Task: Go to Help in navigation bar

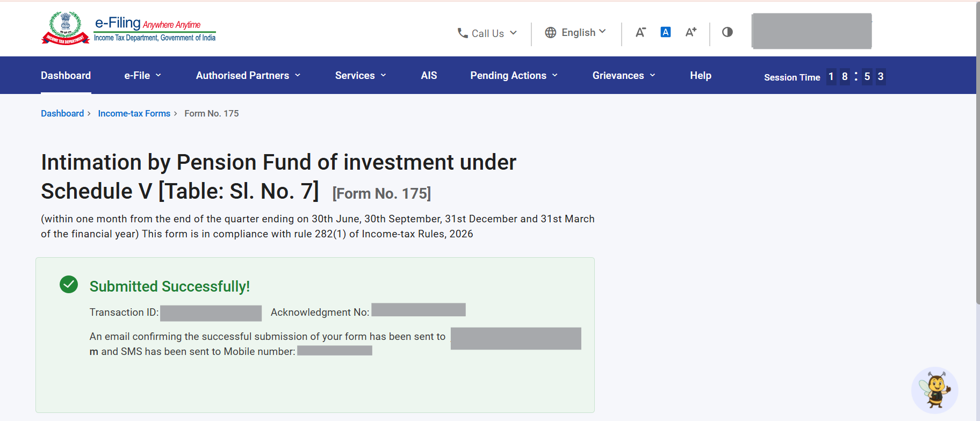Action: (701, 76)
